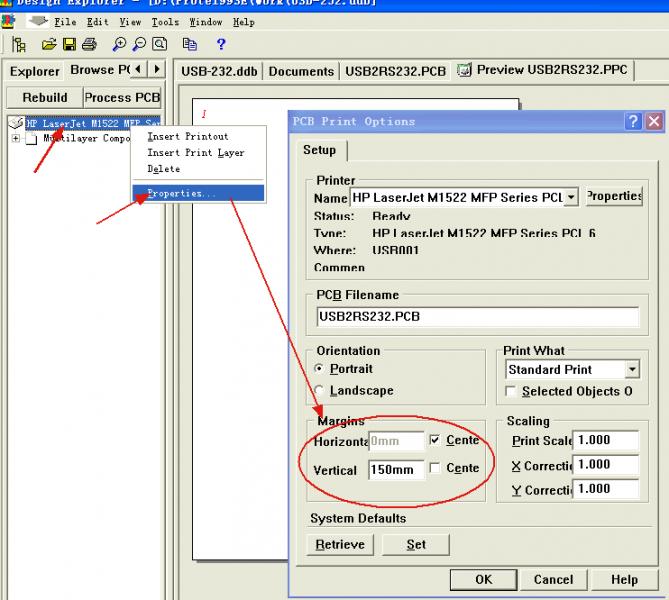Open the View menu

(130, 22)
